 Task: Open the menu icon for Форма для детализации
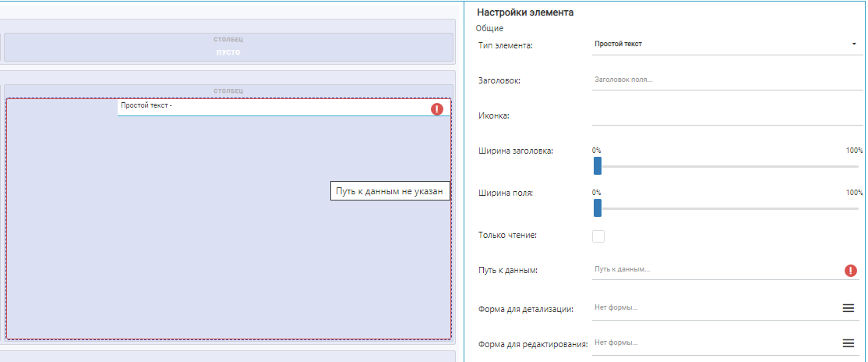(849, 308)
